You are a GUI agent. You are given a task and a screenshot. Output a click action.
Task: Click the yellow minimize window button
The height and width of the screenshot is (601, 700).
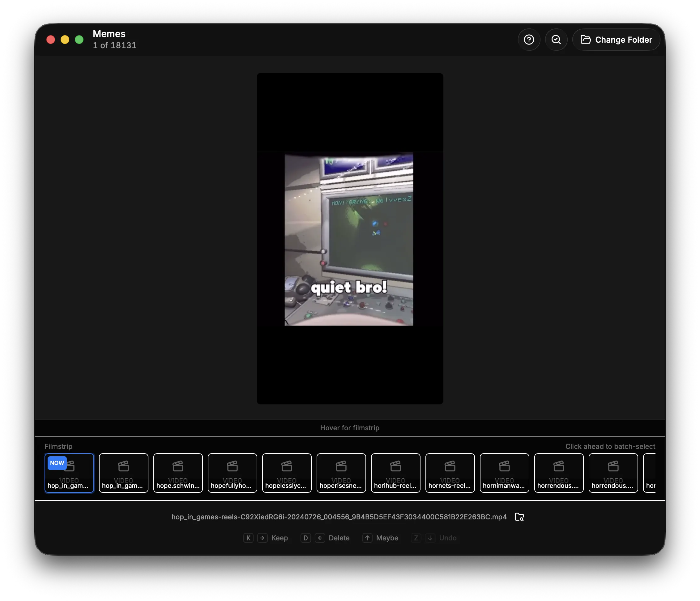click(x=65, y=40)
